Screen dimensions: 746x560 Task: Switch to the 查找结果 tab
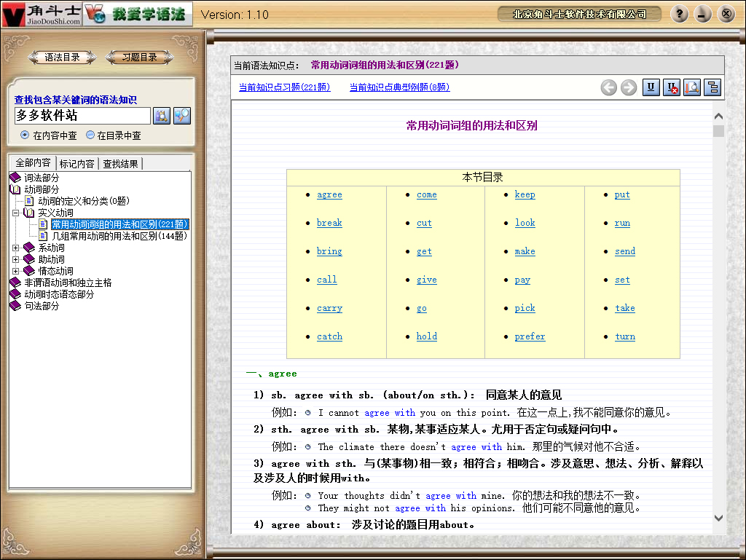tap(120, 164)
